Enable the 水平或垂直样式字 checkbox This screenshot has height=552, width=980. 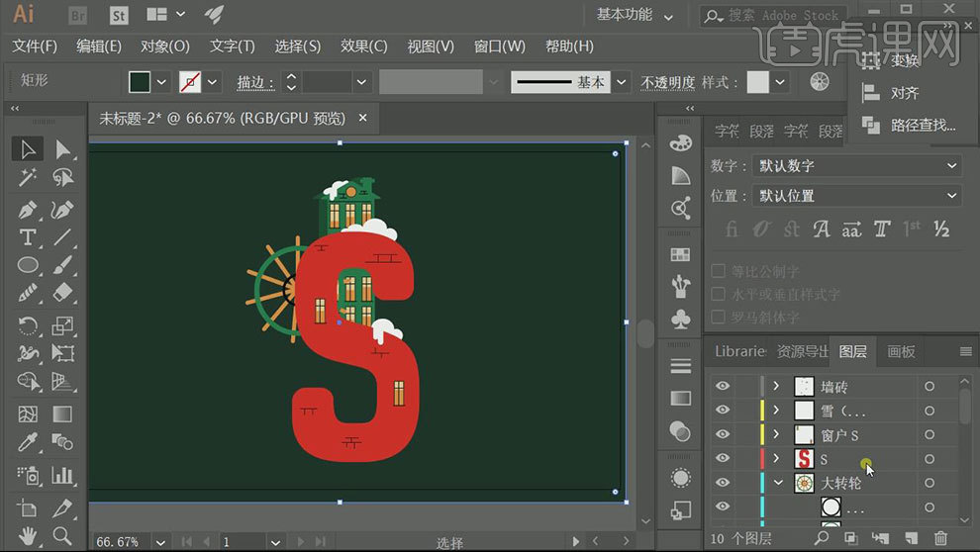pyautogui.click(x=719, y=294)
